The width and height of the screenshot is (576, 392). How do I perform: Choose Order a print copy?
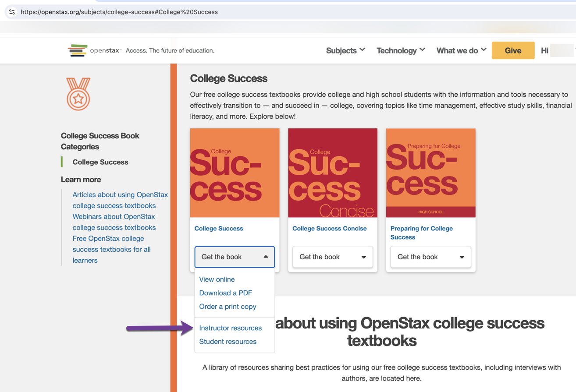pos(228,307)
